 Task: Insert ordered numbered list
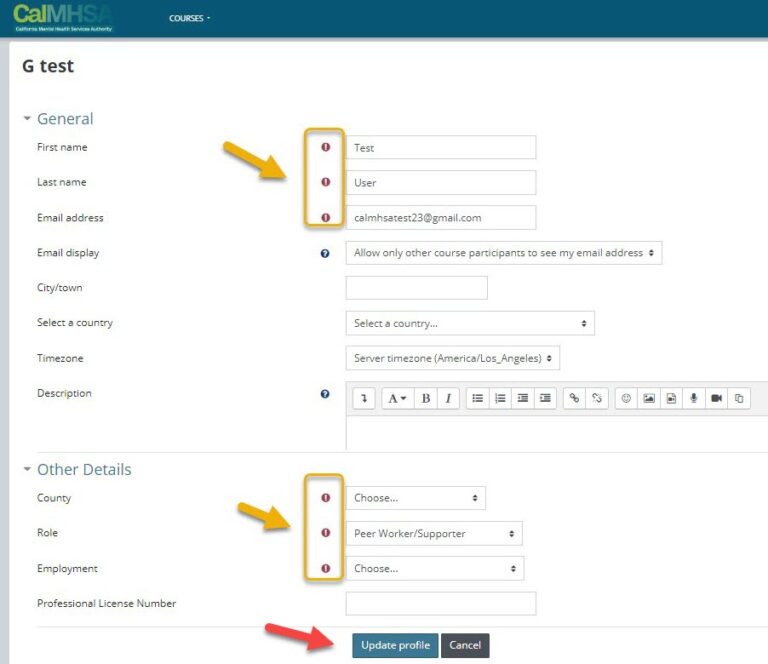(x=500, y=398)
